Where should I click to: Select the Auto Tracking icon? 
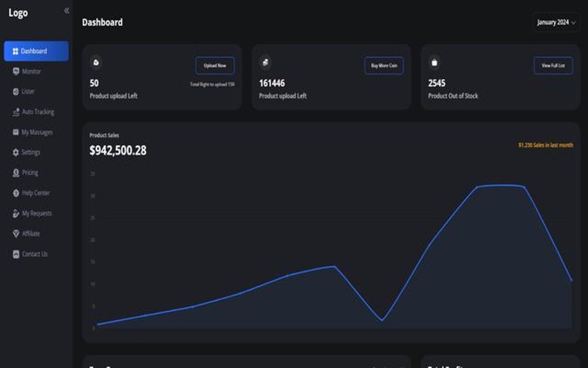(16, 112)
